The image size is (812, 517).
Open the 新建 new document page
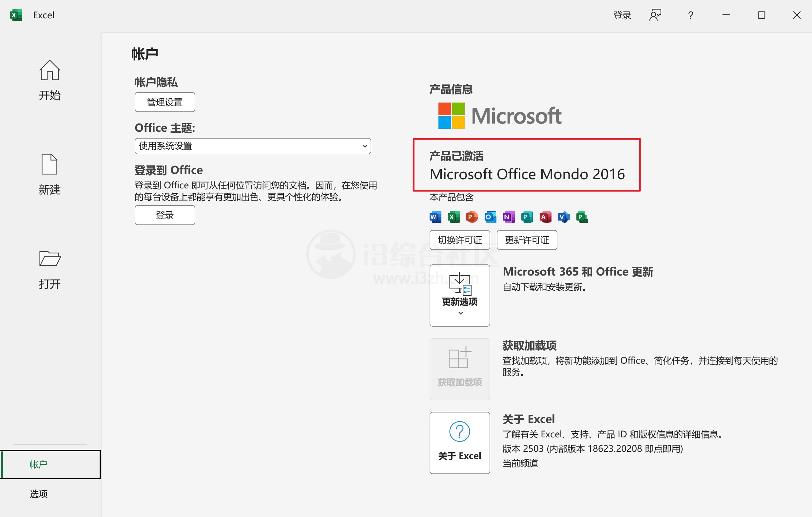point(49,174)
